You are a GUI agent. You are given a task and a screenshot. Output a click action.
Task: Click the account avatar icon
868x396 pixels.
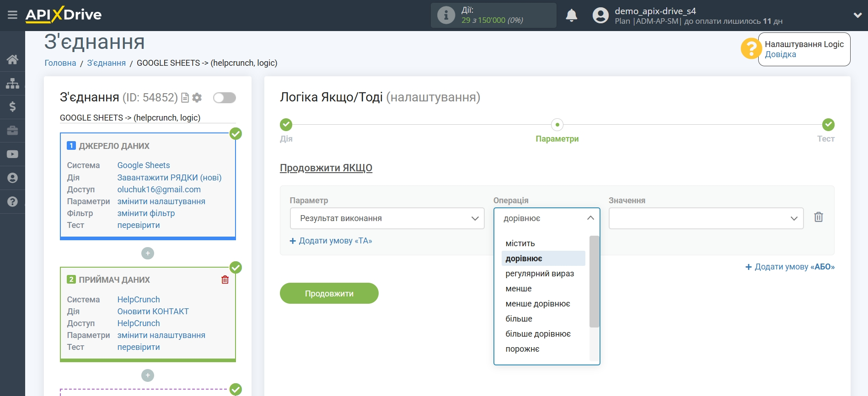tap(600, 15)
